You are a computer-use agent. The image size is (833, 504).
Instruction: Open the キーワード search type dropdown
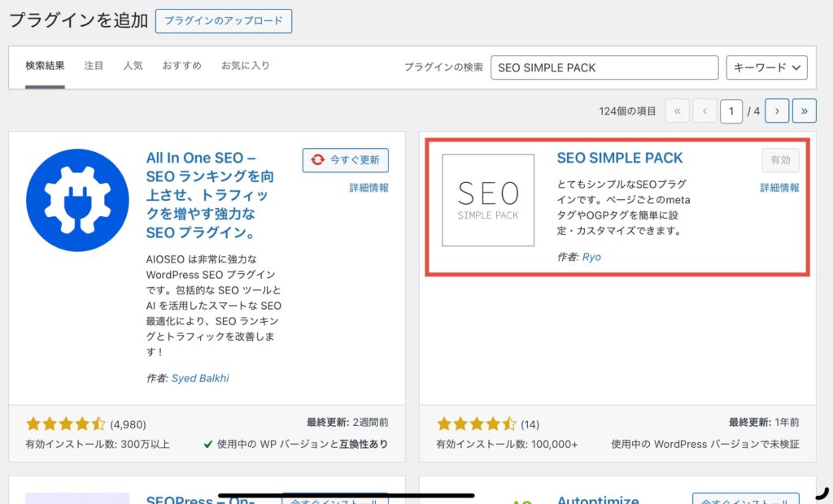[766, 67]
